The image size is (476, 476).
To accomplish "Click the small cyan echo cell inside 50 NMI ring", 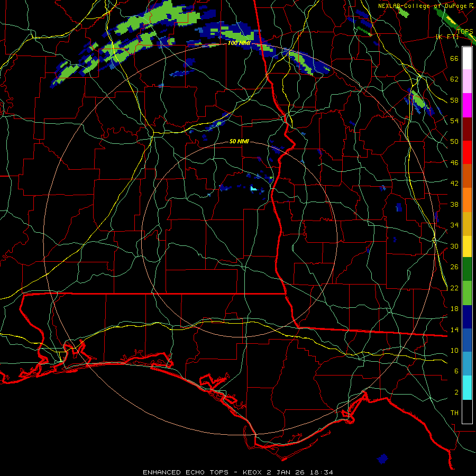I will click(x=253, y=189).
